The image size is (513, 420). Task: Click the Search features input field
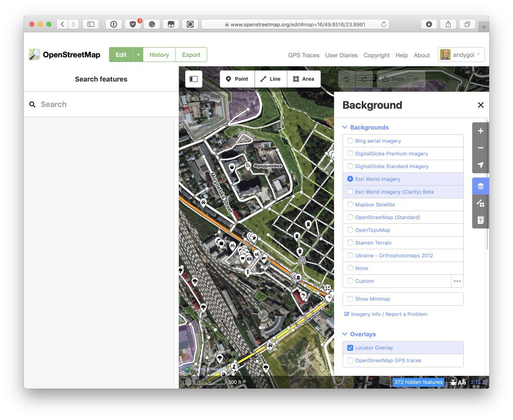pos(101,104)
